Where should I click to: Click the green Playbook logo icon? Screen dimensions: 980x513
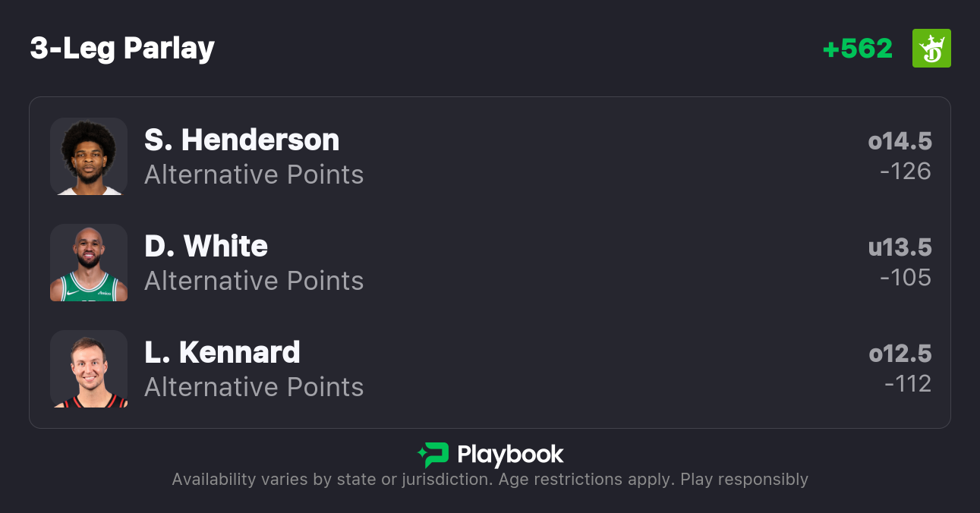tap(433, 455)
